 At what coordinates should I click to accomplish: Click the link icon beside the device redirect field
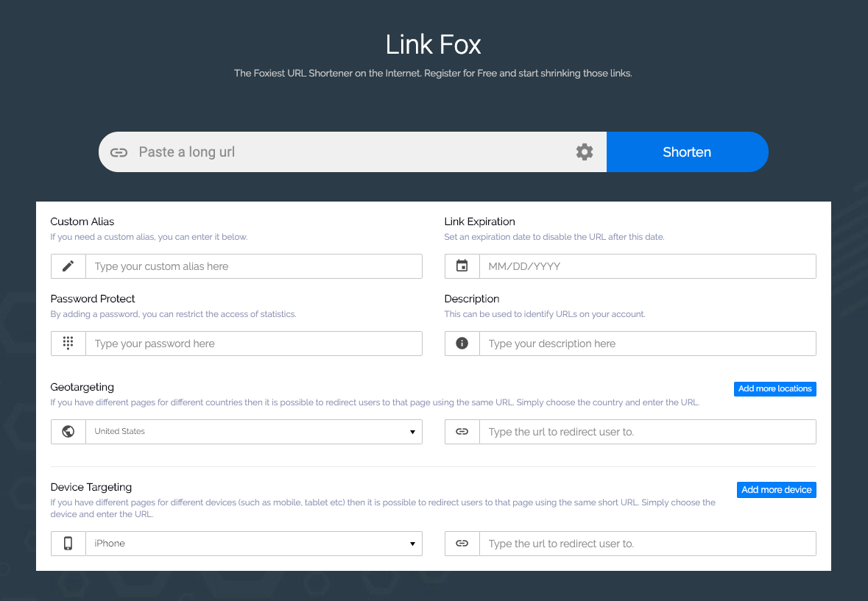(x=462, y=543)
